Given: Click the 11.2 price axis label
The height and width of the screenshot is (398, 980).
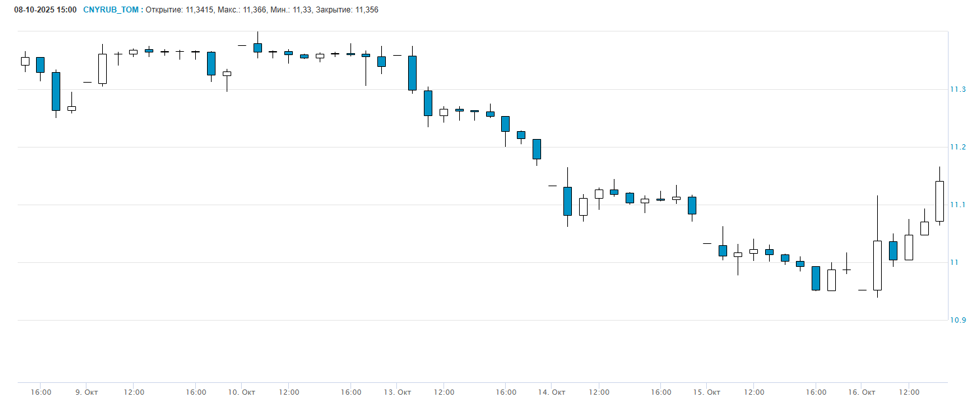Looking at the screenshot, I should coord(958,147).
